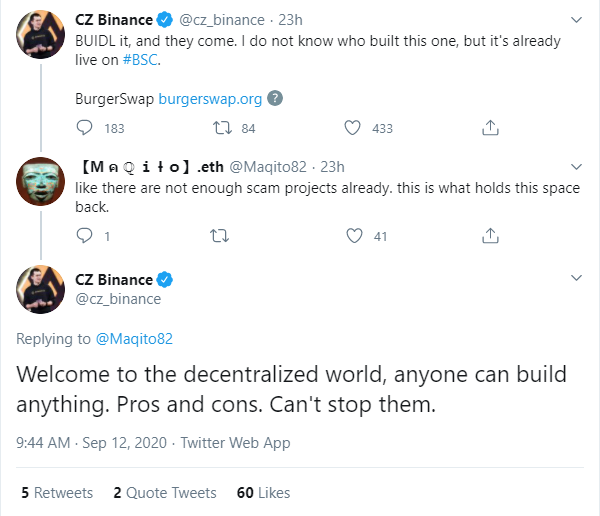Expand more options on Maqito82's tweet
The image size is (600, 516).
575,166
